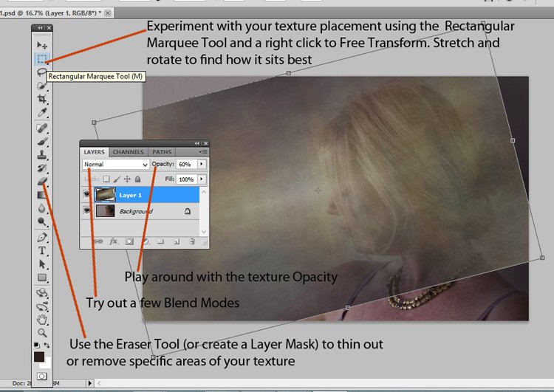Expand the Opacity slider arrow
Viewport: 554px width, 392px height.
pyautogui.click(x=202, y=164)
